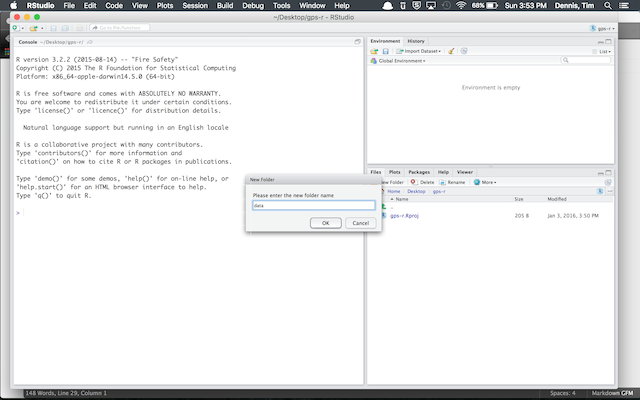Expand the recent files dropdown arrow
The width and height of the screenshot is (640, 400).
(42, 28)
